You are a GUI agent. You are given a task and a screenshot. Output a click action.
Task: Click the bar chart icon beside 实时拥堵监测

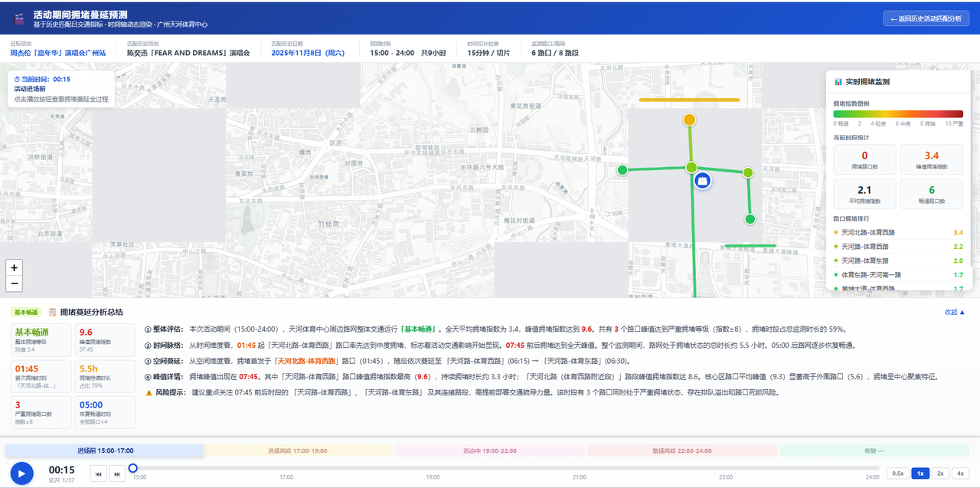[x=838, y=81]
